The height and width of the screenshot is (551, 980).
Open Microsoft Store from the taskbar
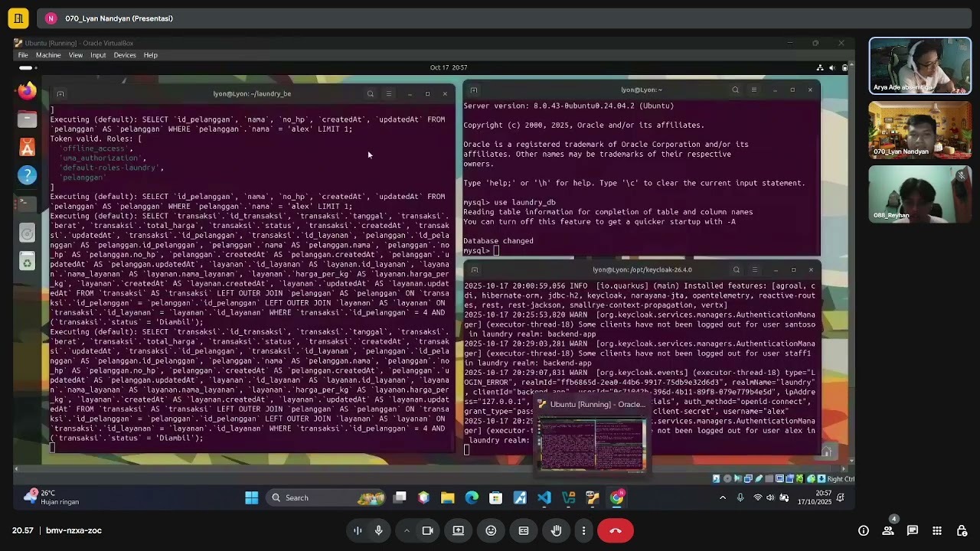click(x=496, y=498)
